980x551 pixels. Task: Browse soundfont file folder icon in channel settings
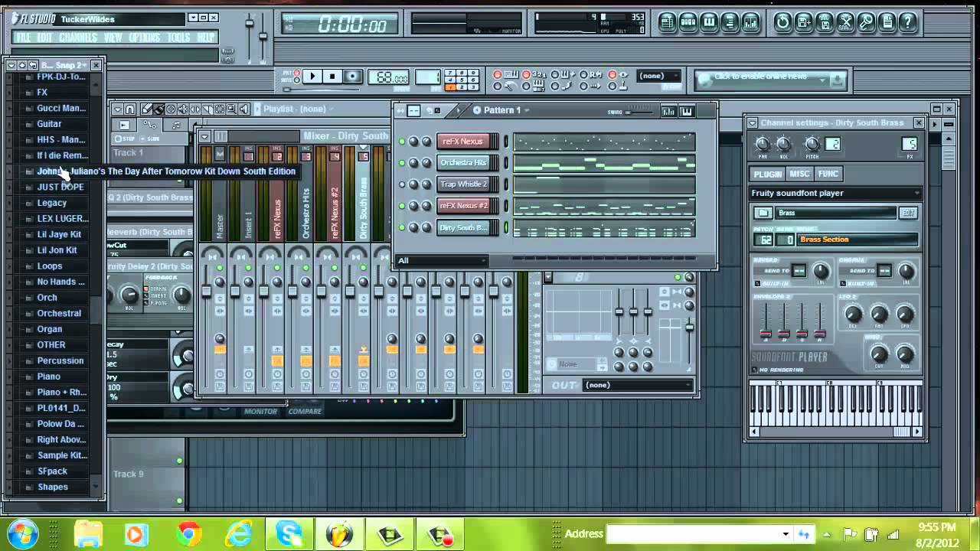click(x=763, y=213)
